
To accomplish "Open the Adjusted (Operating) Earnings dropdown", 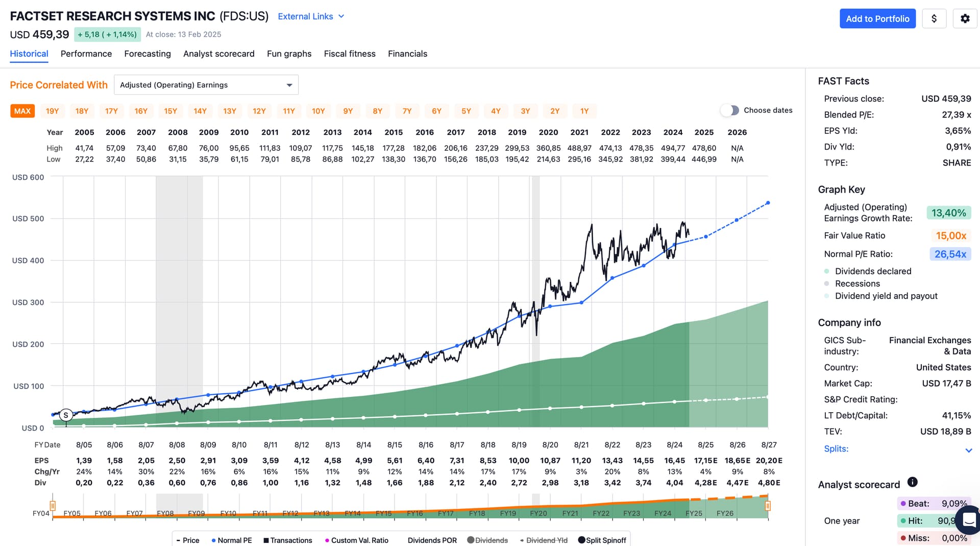I will tap(206, 85).
